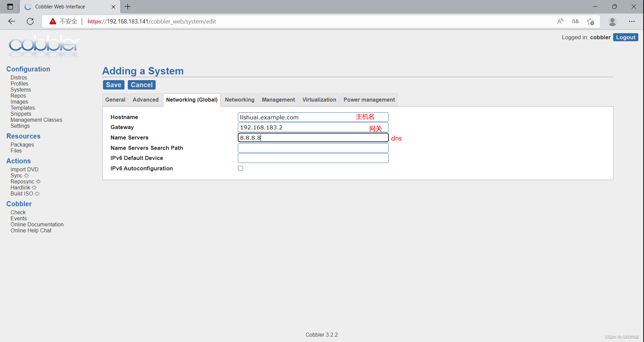Switch to the Advanced tab
The width and height of the screenshot is (644, 342).
146,100
